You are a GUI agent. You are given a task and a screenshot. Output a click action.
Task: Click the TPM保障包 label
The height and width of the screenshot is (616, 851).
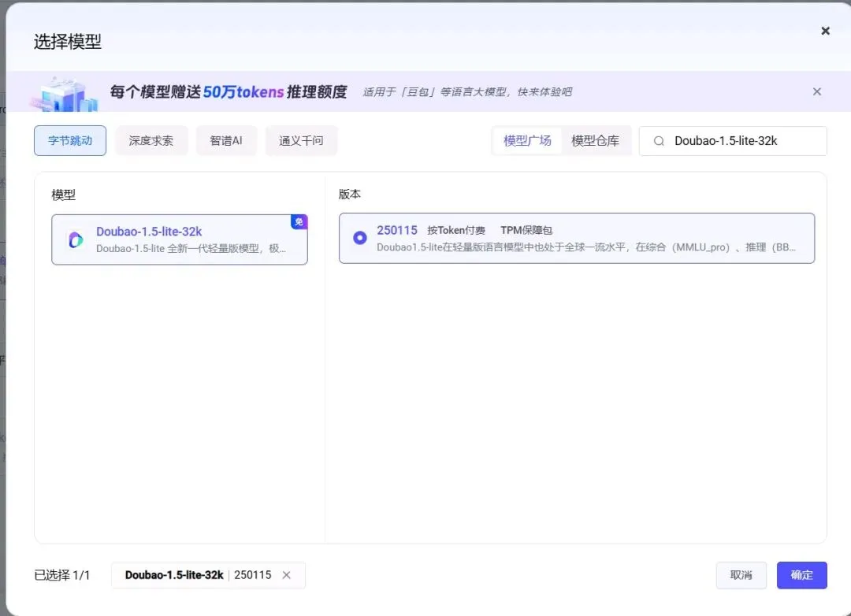point(526,230)
